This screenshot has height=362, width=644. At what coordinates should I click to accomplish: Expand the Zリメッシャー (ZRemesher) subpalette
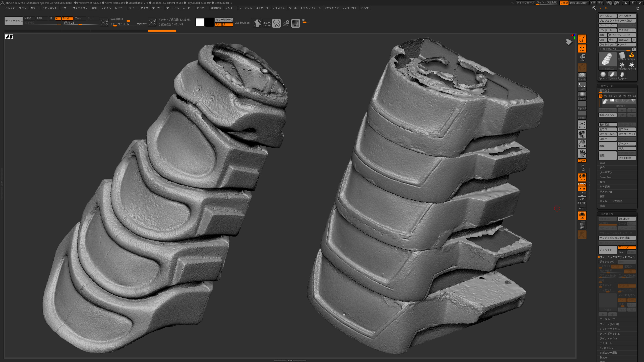pos(608,348)
